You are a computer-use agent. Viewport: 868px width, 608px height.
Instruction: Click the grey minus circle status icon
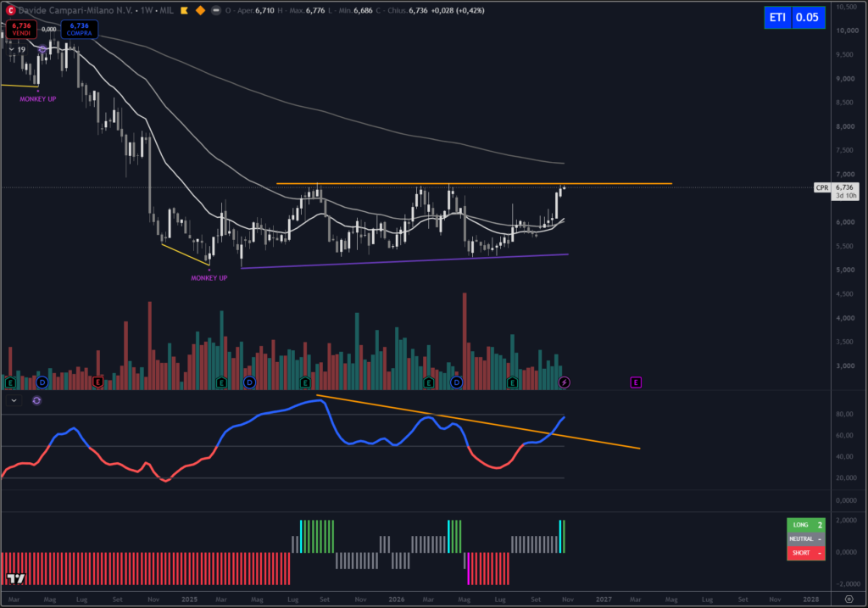216,10
